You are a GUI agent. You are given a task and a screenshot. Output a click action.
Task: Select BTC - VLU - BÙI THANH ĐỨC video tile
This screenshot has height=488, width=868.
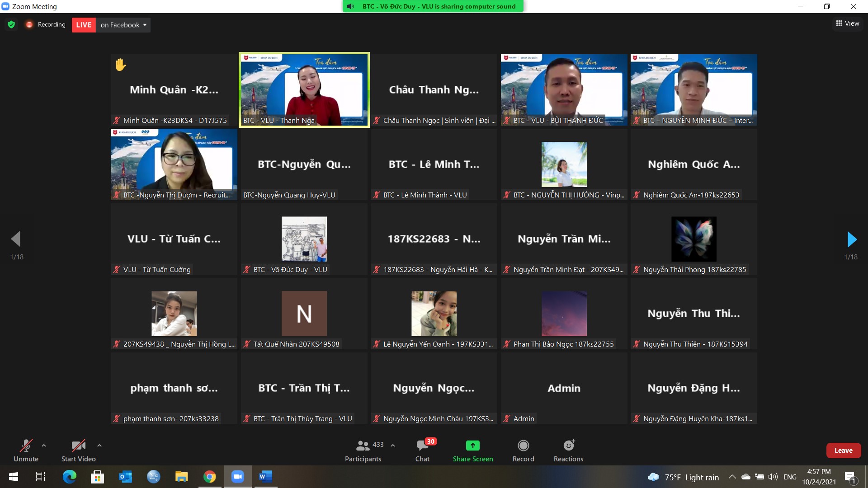(564, 90)
